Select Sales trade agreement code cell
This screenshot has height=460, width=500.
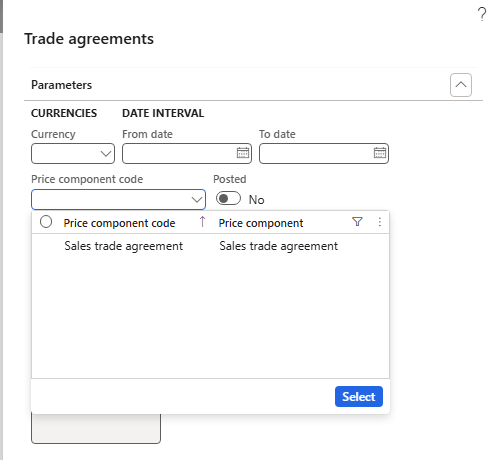[124, 246]
